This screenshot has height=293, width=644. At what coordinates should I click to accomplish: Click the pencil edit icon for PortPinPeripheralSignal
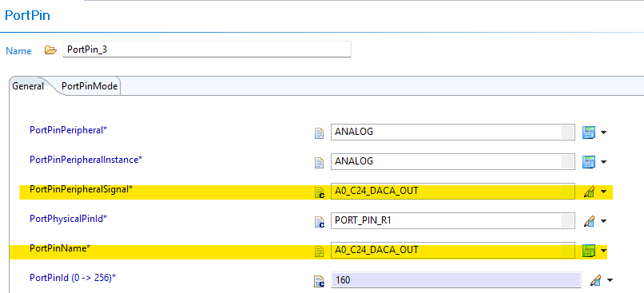point(589,192)
